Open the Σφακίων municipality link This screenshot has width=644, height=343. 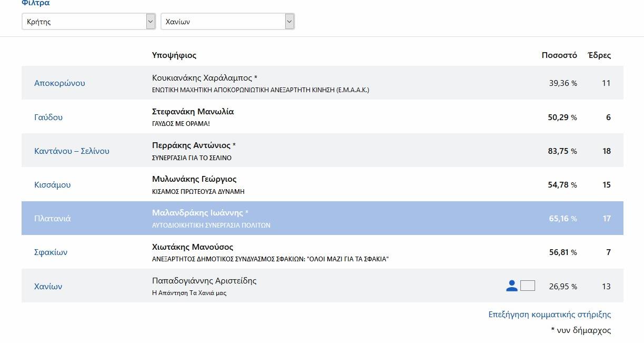[51, 252]
